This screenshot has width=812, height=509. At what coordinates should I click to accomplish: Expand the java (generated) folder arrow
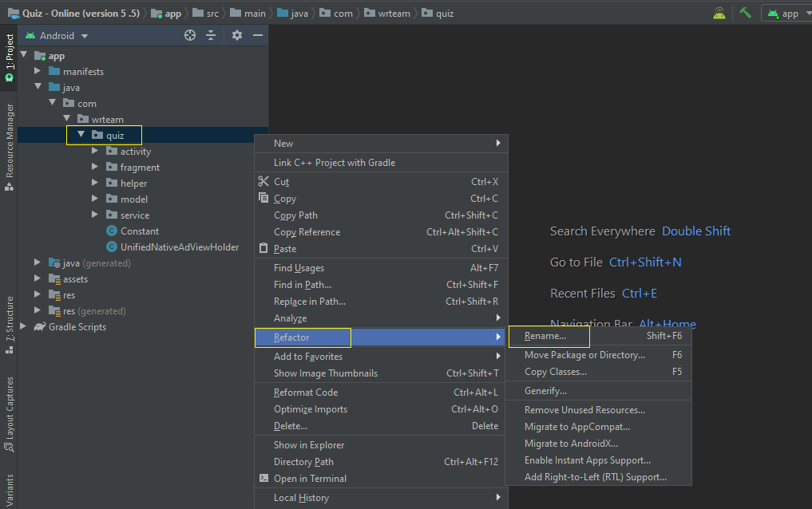pos(38,262)
